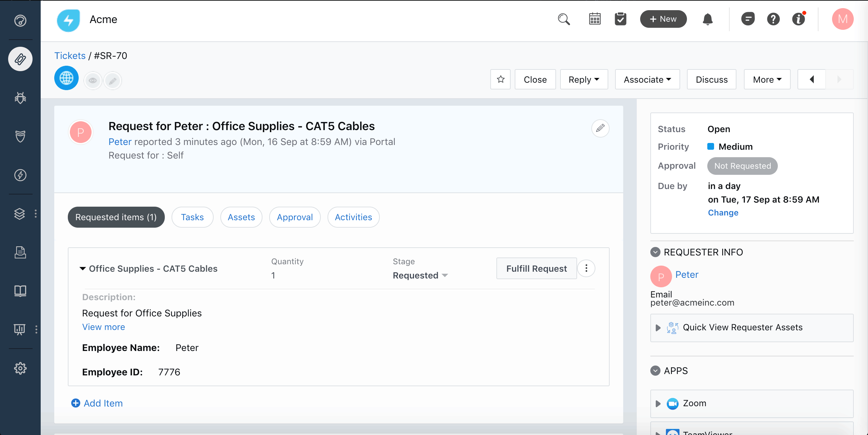Click Fulfill Request button

tap(536, 269)
